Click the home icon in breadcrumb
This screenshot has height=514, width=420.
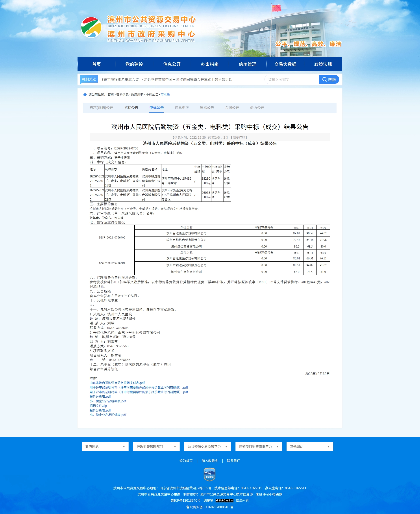tap(85, 95)
